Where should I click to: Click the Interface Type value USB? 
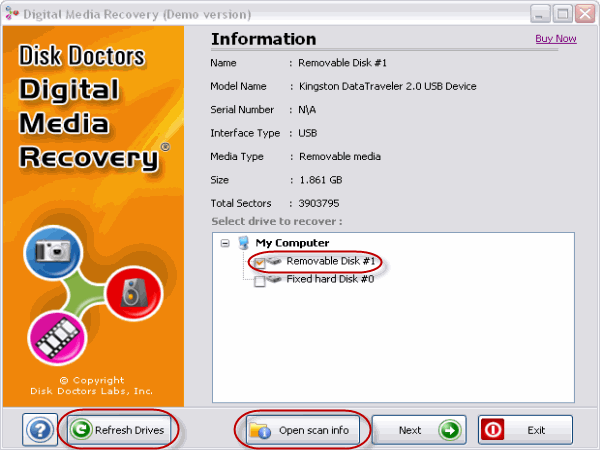click(x=308, y=133)
